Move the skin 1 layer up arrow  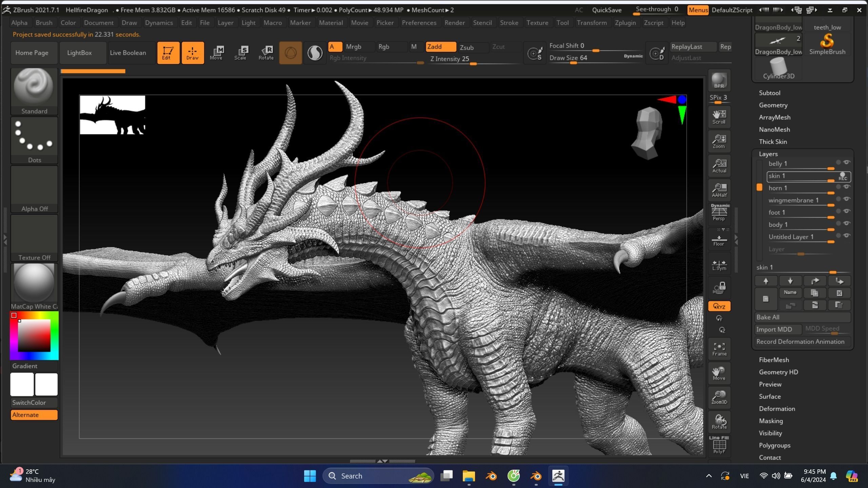pyautogui.click(x=766, y=281)
